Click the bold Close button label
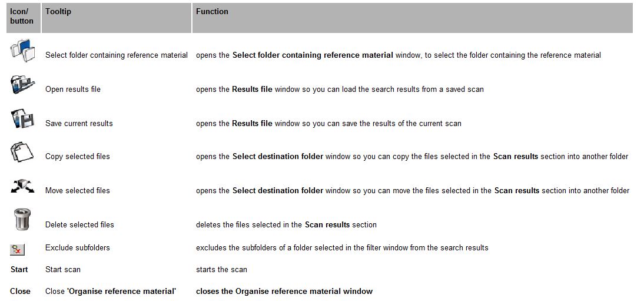Screen dimensions: 644x301 click(20, 291)
